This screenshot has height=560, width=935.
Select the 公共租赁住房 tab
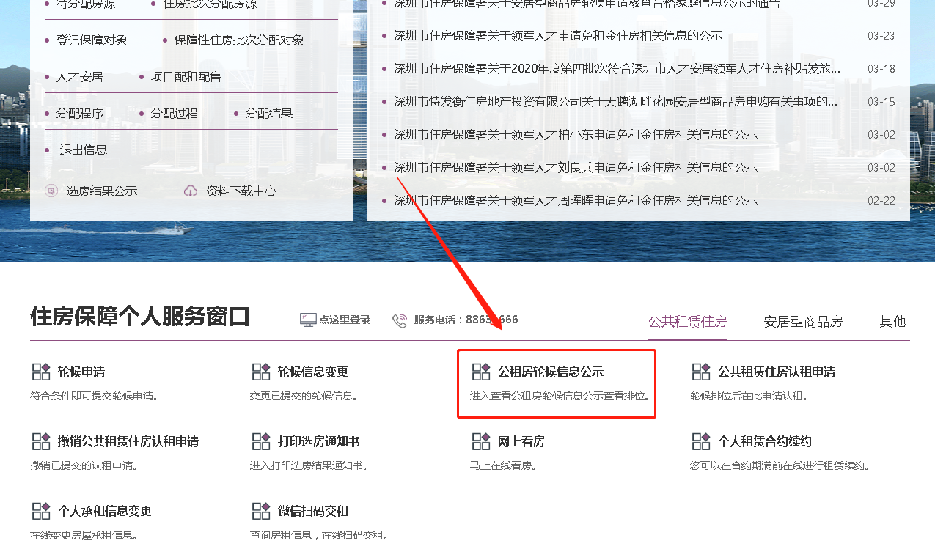[x=687, y=321]
